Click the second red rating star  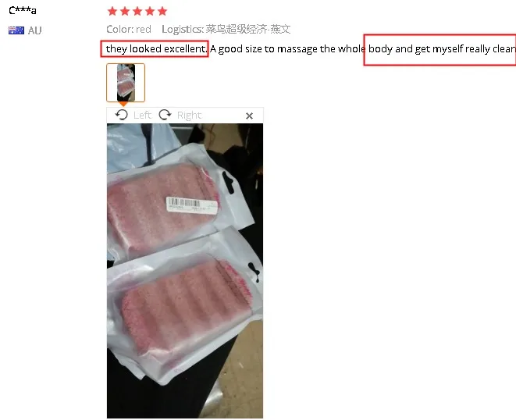125,12
